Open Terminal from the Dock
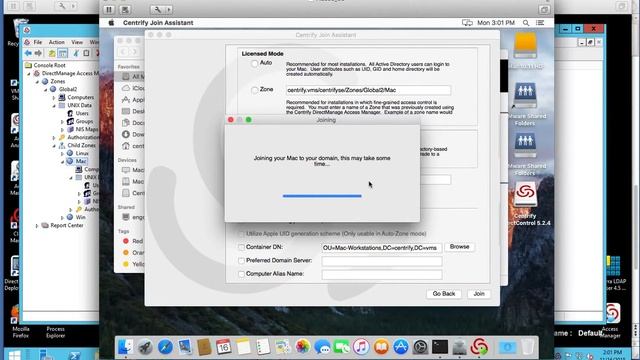The image size is (640, 360). [x=440, y=347]
